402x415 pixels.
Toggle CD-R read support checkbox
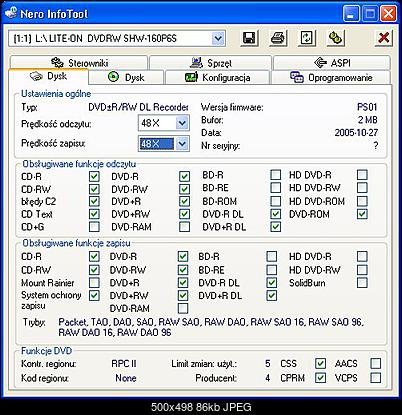coord(94,176)
